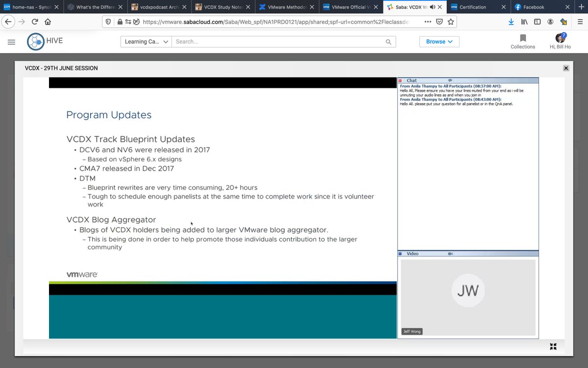Click the Pocket save icon
This screenshot has width=588, height=368.
[x=440, y=22]
